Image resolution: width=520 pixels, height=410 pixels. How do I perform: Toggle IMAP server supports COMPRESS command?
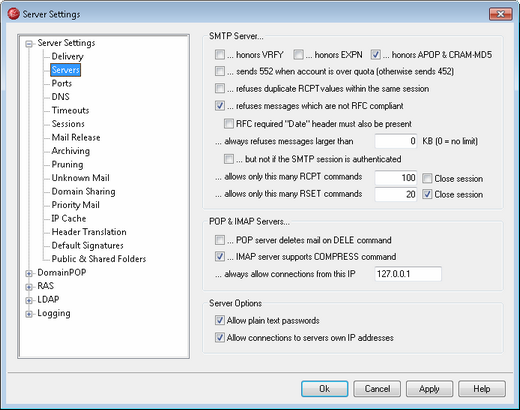tap(220, 256)
